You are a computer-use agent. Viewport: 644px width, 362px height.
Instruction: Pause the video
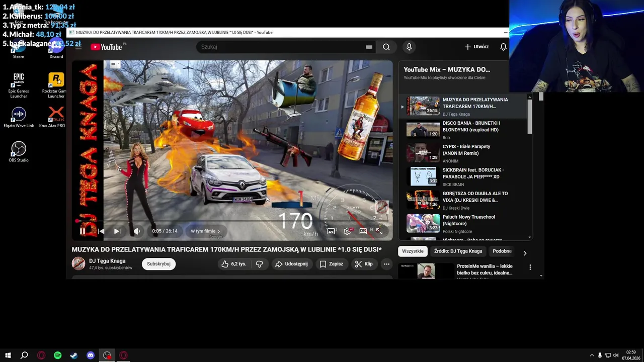point(83,231)
